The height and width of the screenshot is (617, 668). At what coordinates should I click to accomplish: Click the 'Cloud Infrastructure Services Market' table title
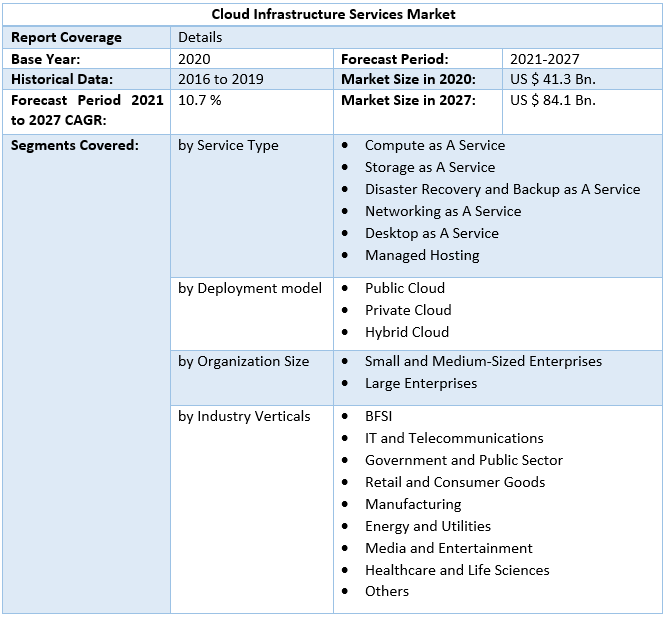point(333,14)
